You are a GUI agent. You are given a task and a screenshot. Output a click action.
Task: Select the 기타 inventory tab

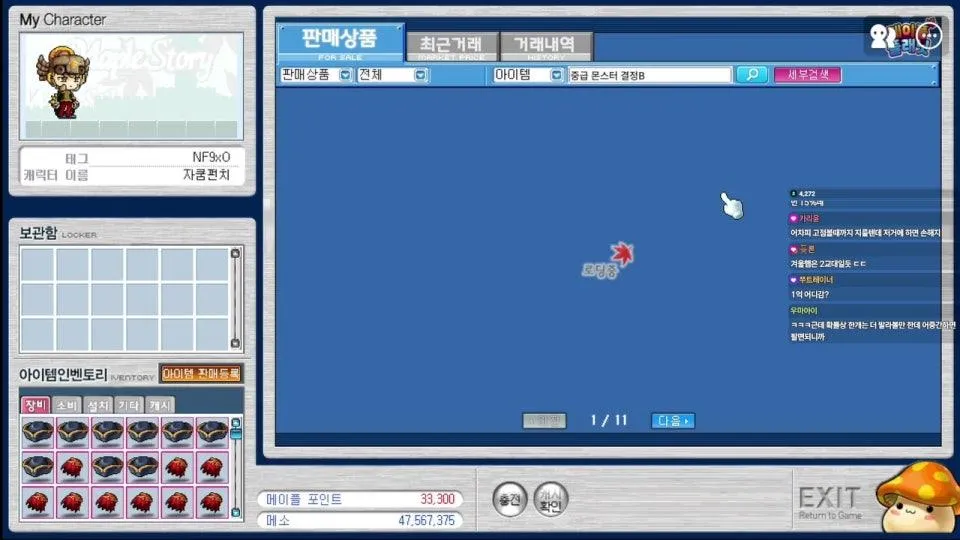129,405
